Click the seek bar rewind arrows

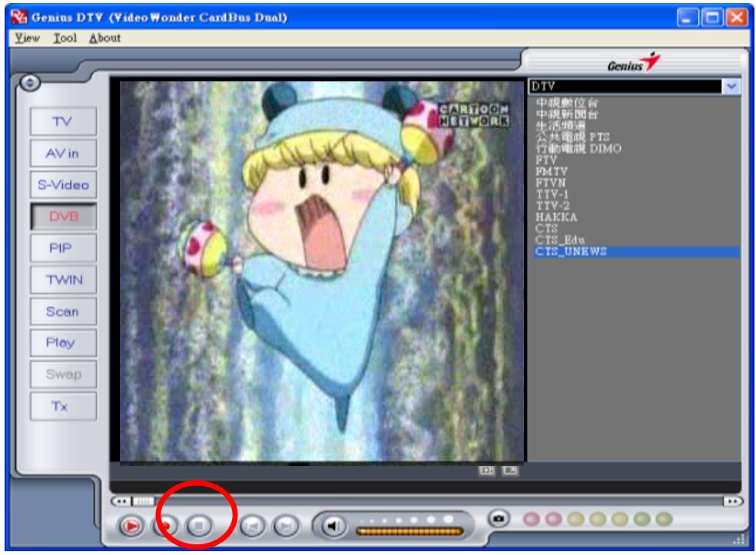(121, 501)
